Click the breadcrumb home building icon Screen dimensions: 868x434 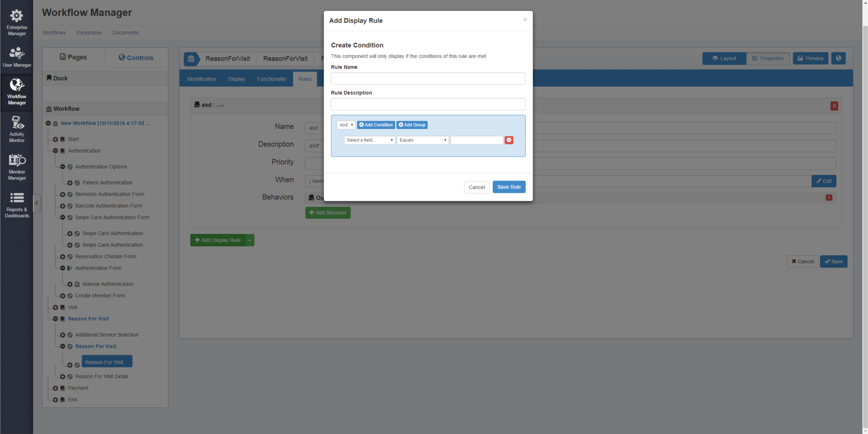point(191,59)
